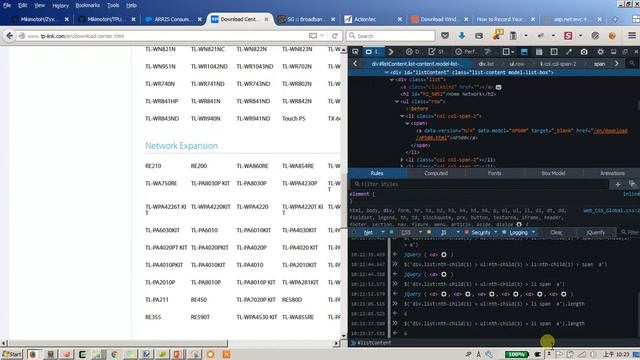Add new rule with the plus icon

[618, 184]
